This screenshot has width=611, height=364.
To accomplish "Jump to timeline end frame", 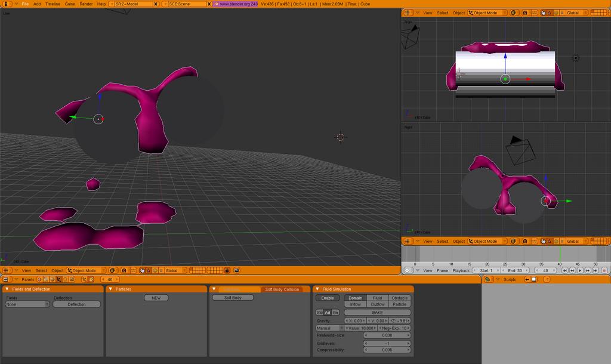I will click(595, 270).
